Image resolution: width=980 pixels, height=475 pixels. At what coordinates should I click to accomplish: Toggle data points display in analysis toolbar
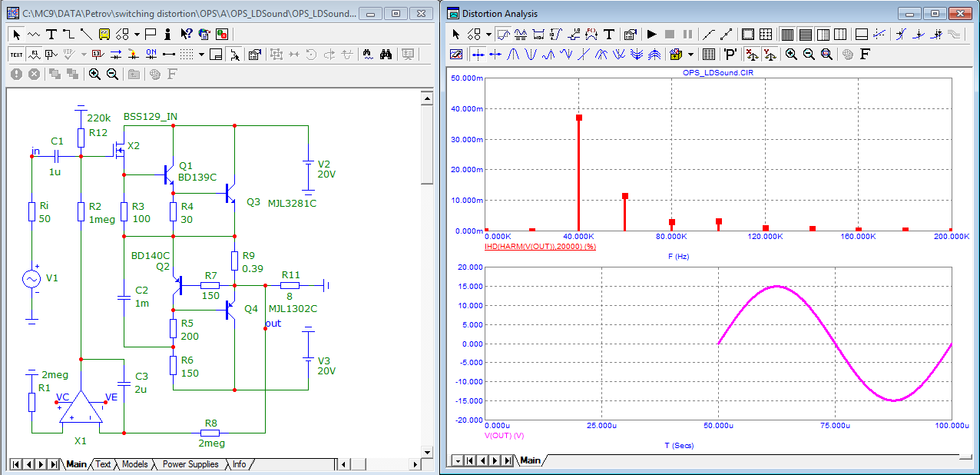click(708, 34)
